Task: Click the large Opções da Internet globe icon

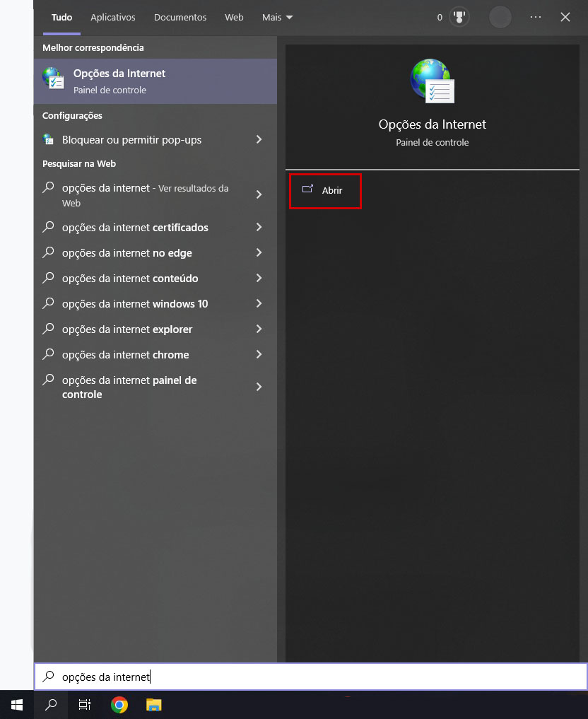Action: 432,81
